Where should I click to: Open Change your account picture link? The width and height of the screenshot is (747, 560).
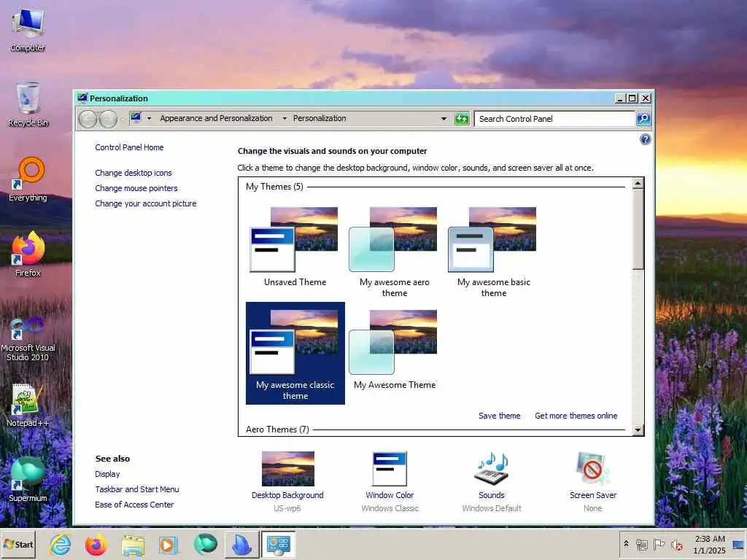point(146,203)
